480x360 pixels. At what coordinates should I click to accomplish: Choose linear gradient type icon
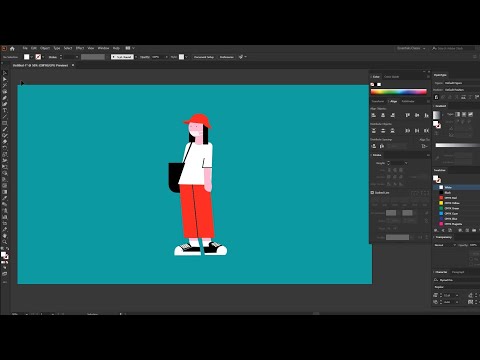(x=458, y=114)
